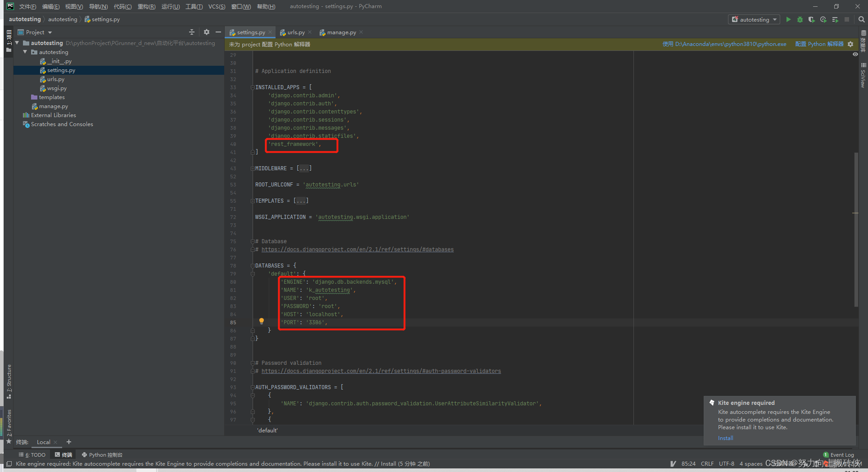Screen dimensions: 868x472
Task: Click the lightbulb intention icon on line 85
Action: coord(262,321)
